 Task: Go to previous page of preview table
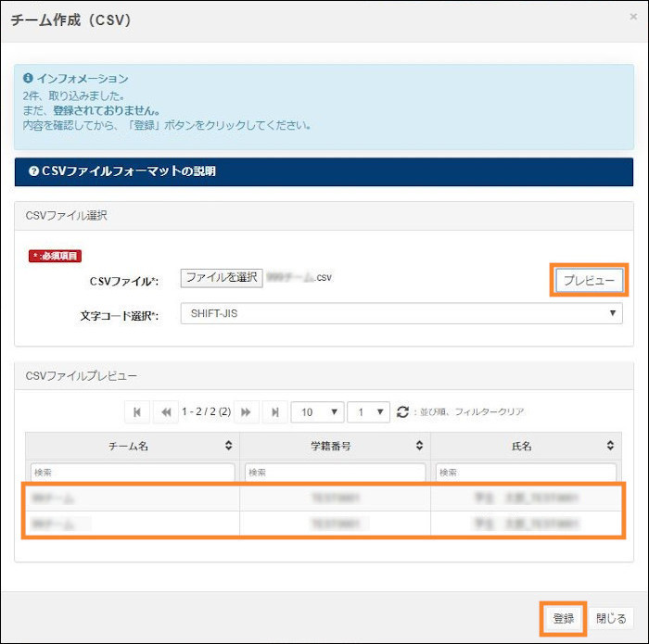tap(167, 411)
